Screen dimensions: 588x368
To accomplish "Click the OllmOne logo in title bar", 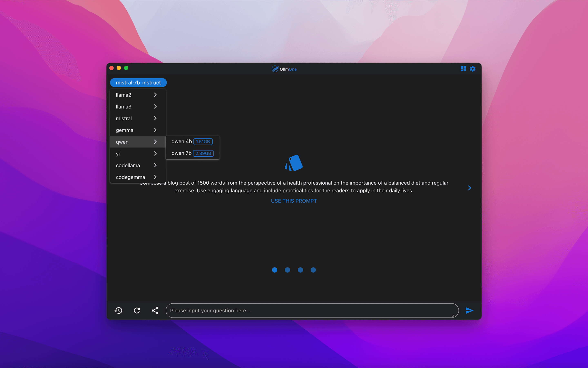I will tap(284, 69).
